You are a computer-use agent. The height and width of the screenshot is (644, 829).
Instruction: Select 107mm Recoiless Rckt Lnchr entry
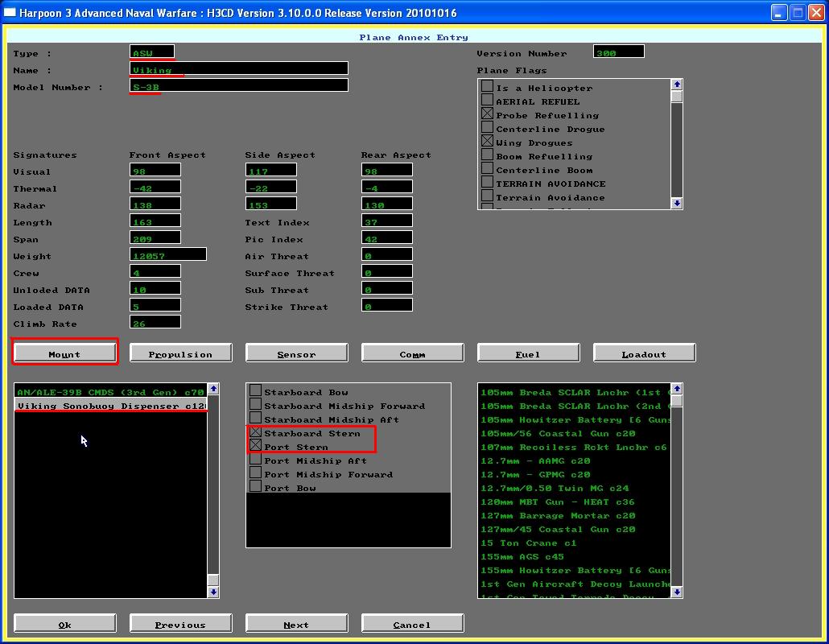[x=575, y=447]
